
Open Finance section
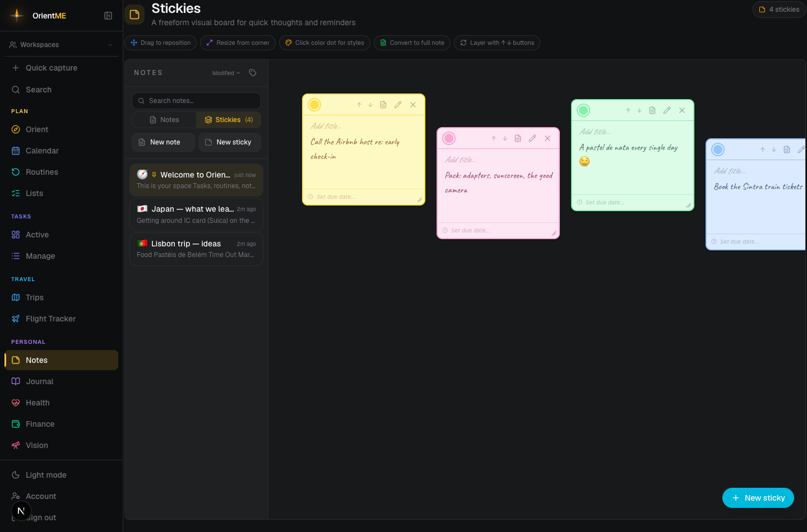click(x=61, y=424)
